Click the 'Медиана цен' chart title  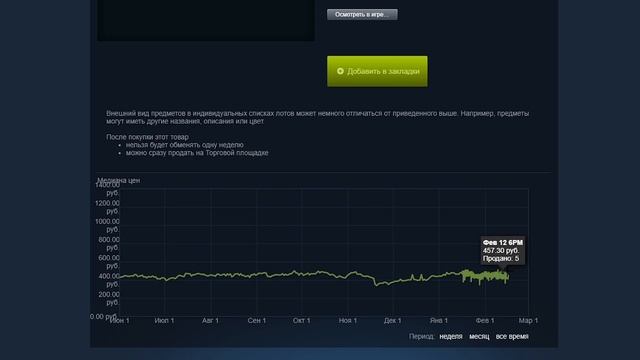[x=118, y=180]
